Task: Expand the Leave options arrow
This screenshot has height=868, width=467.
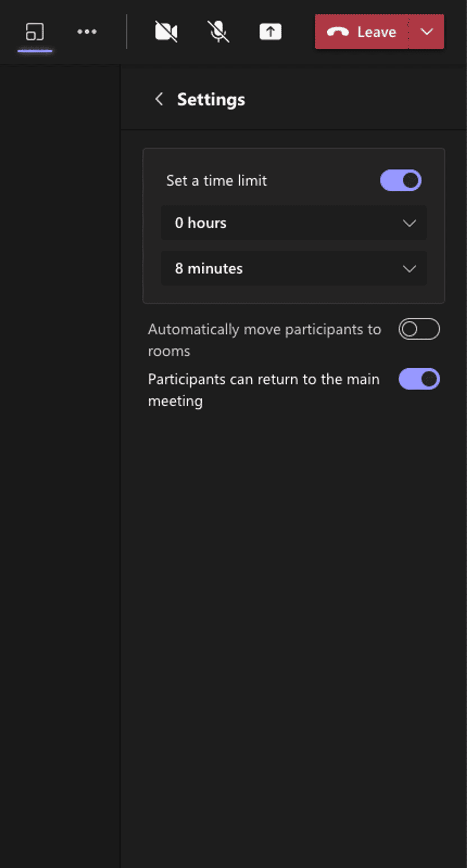Action: tap(427, 32)
